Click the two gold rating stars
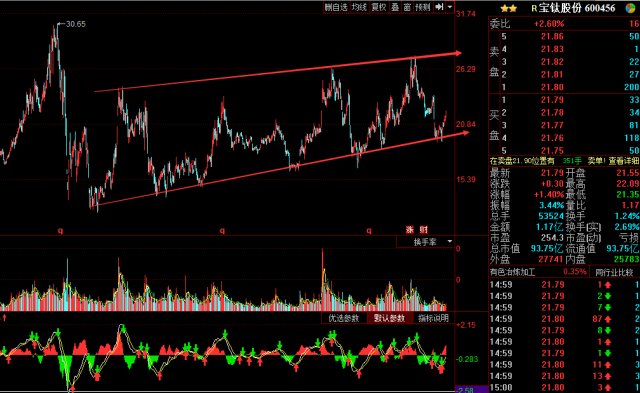This screenshot has height=393, width=640. (509, 8)
